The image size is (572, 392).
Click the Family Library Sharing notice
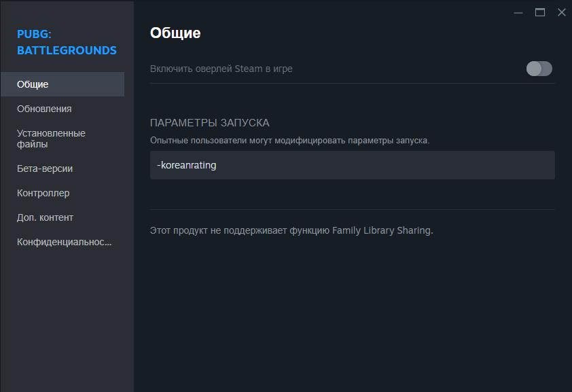tap(291, 230)
